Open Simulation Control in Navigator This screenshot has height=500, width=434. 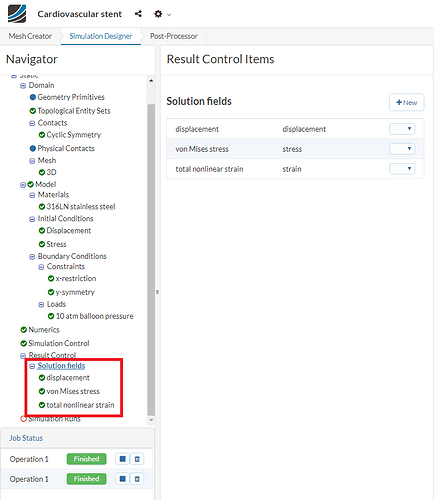click(x=59, y=343)
